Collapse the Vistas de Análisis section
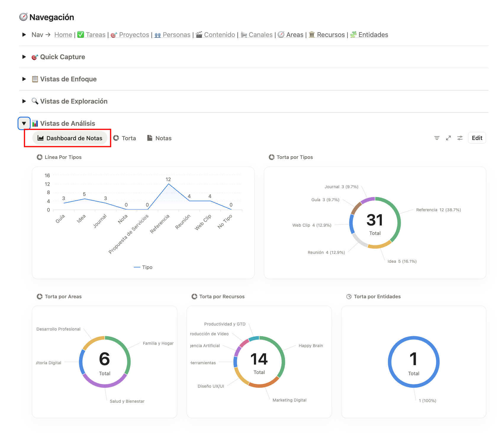Viewport: 504px width, 435px height. pos(24,123)
